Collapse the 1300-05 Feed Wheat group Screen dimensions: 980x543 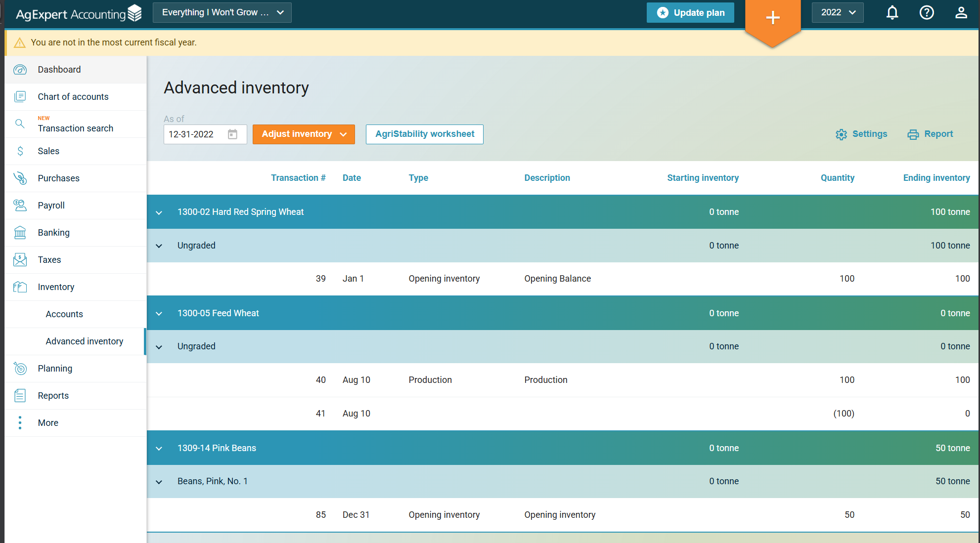pos(159,314)
